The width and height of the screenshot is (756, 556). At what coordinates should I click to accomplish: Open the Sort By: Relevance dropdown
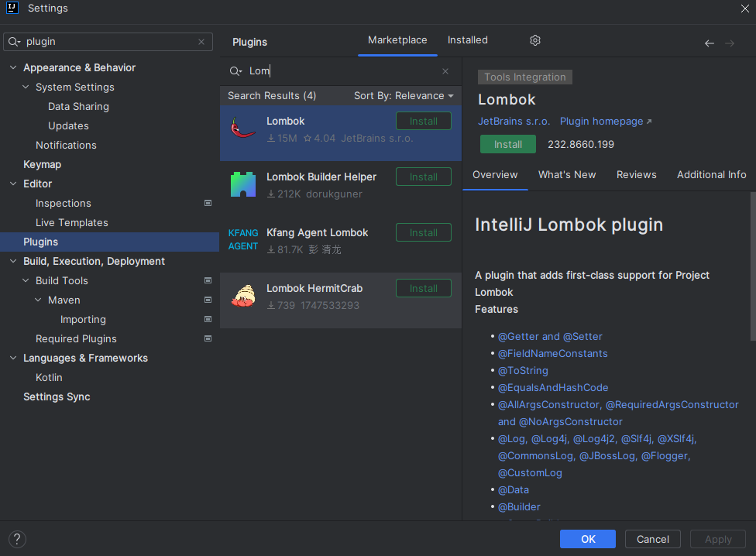pyautogui.click(x=404, y=96)
